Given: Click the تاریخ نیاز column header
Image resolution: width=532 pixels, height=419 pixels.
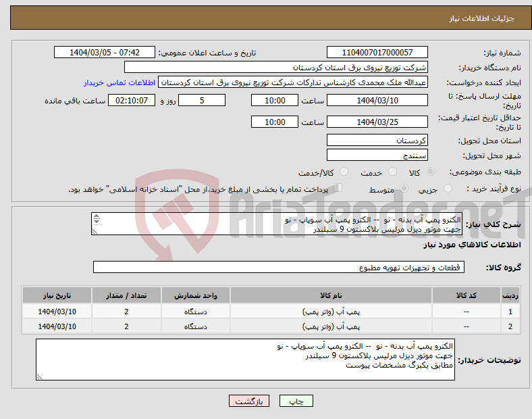Looking at the screenshot, I should 57,295.
